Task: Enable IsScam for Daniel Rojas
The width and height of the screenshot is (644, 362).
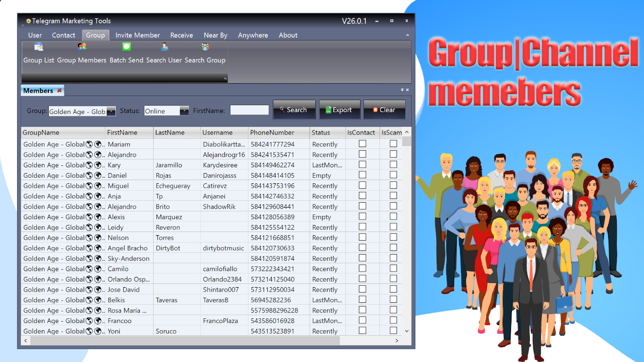Action: [393, 175]
